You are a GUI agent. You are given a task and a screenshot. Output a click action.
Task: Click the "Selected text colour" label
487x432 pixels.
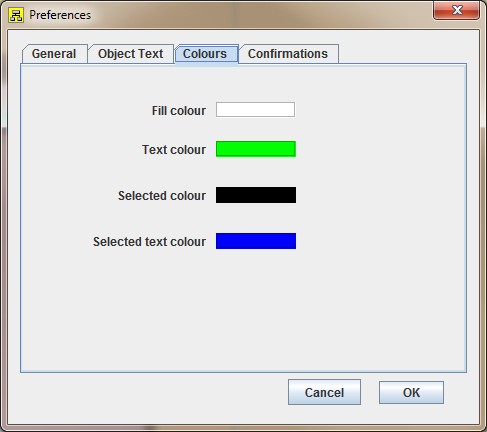click(149, 242)
